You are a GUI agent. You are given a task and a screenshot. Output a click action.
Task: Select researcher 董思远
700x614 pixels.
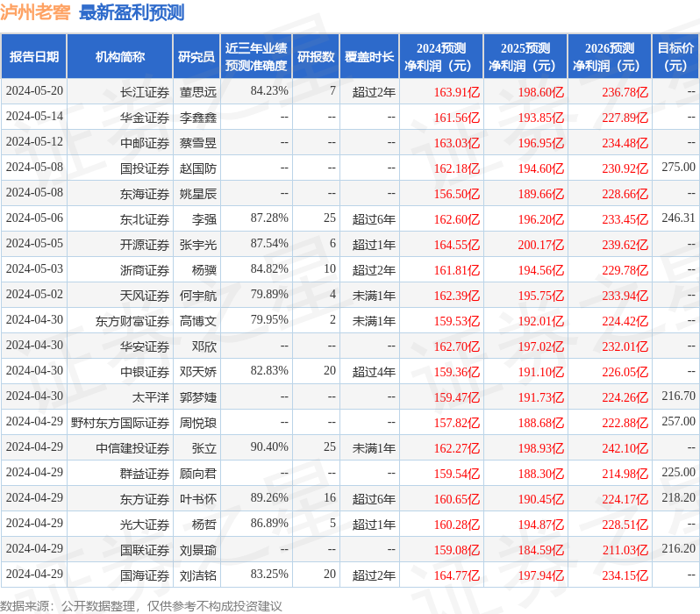197,92
